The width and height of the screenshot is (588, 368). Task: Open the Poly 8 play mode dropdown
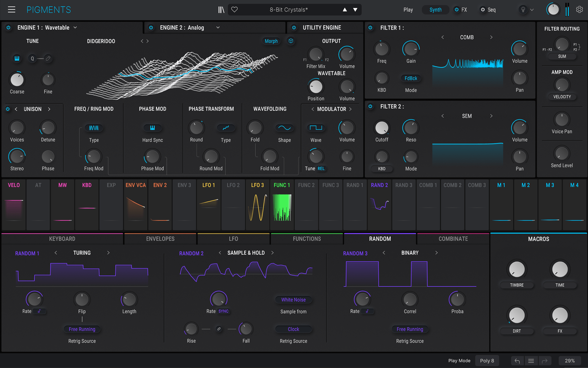pos(487,361)
